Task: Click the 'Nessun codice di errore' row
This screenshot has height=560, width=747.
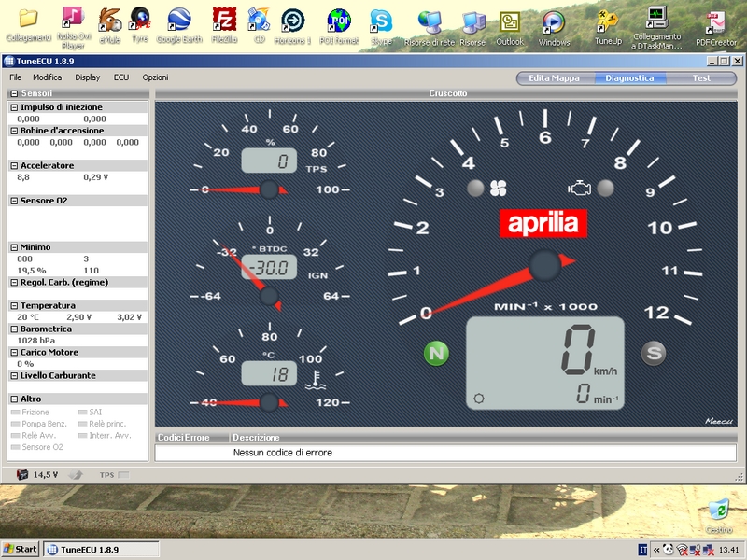Action: click(445, 453)
